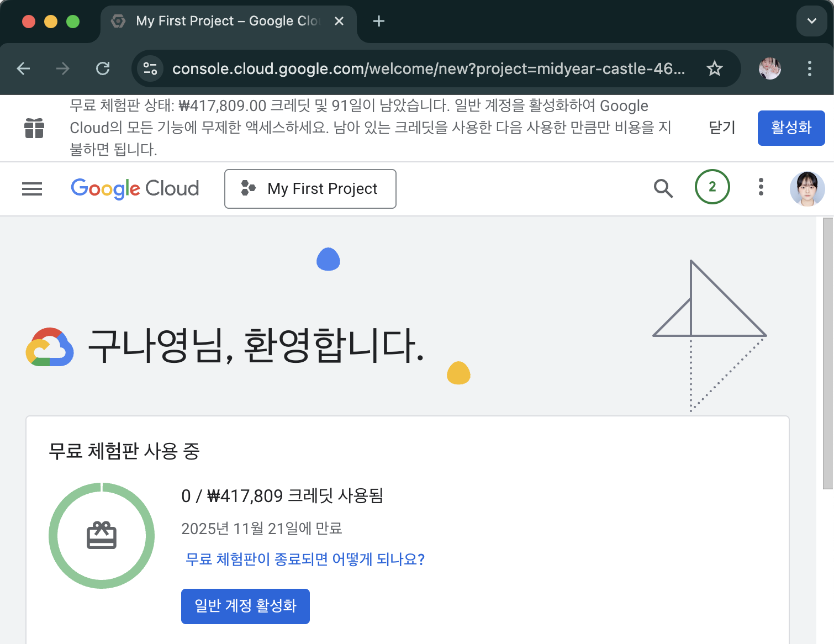
Task: Select the My First Project browser tab
Action: (229, 21)
